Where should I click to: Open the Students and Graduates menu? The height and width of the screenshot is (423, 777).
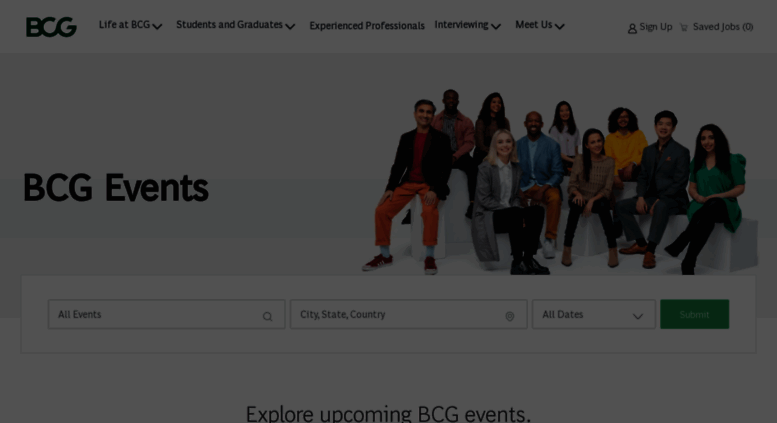(x=229, y=25)
